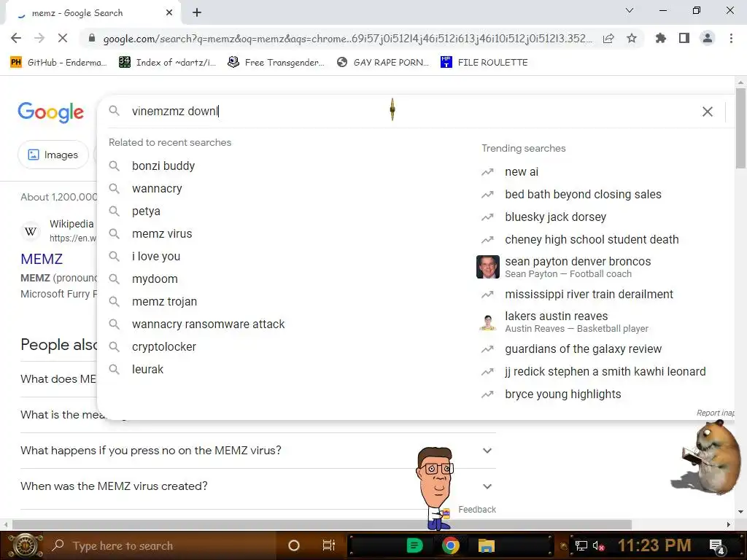Select trending 'bed bath beyond closing sales'
The image size is (747, 560).
click(x=583, y=194)
